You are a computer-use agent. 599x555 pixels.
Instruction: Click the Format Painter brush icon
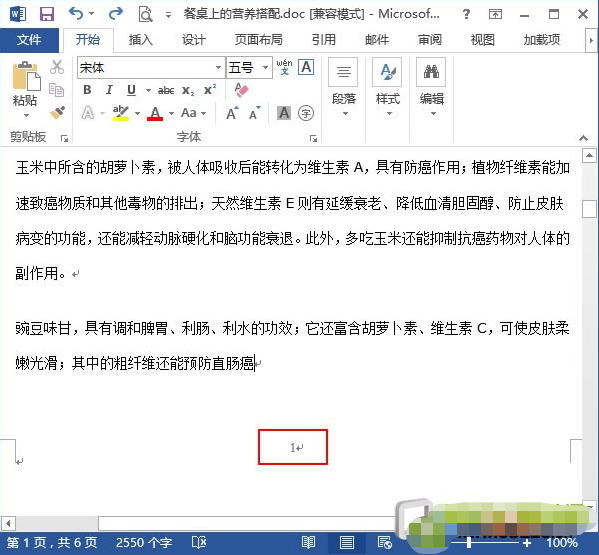click(57, 112)
